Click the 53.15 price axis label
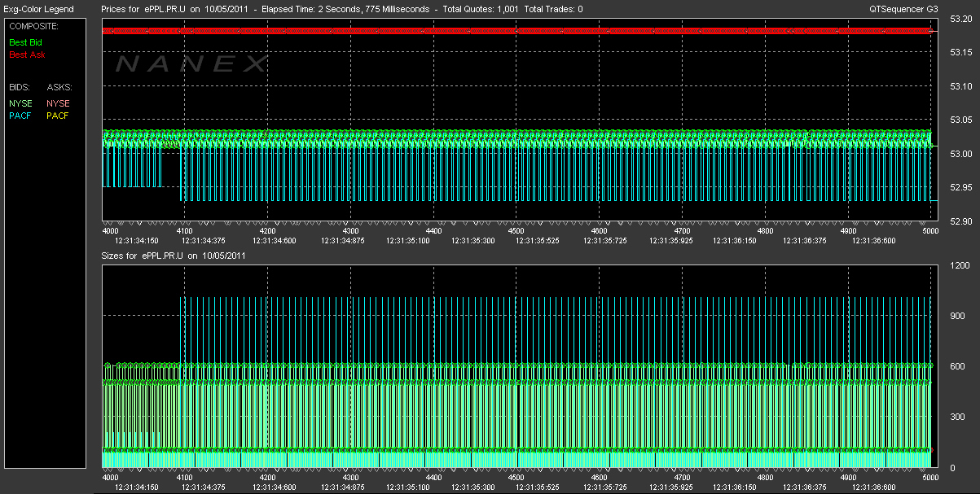Image resolution: width=980 pixels, height=494 pixels. [961, 53]
